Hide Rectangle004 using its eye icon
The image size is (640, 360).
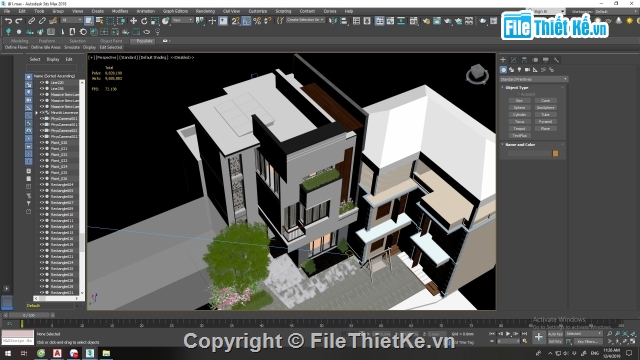click(42, 184)
